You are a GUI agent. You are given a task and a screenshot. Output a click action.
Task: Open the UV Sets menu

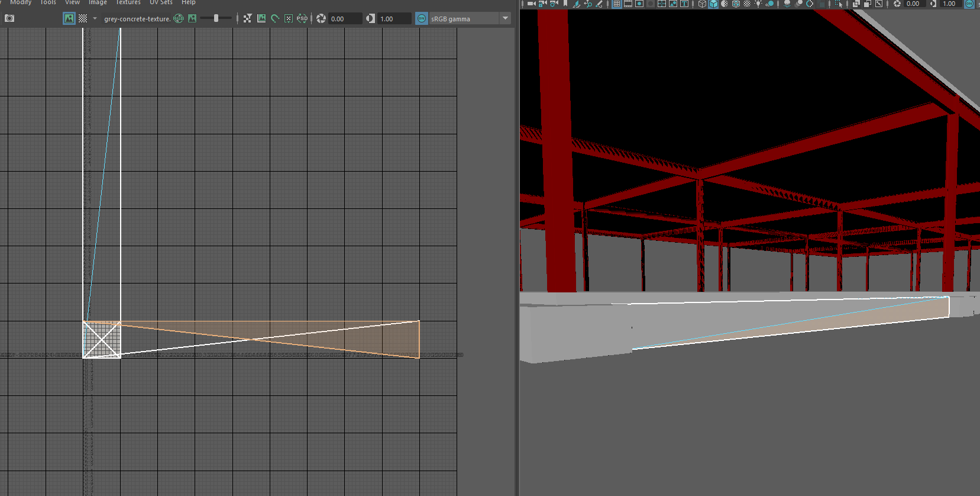click(x=161, y=2)
